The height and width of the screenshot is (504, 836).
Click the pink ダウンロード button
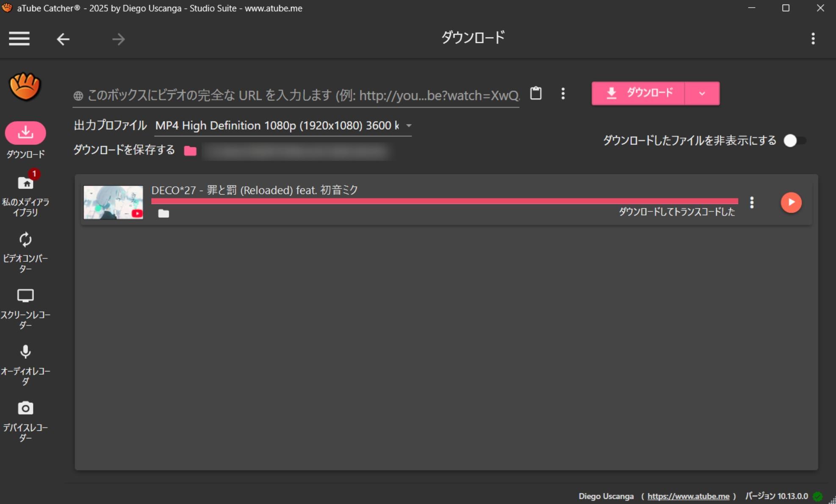tap(638, 93)
